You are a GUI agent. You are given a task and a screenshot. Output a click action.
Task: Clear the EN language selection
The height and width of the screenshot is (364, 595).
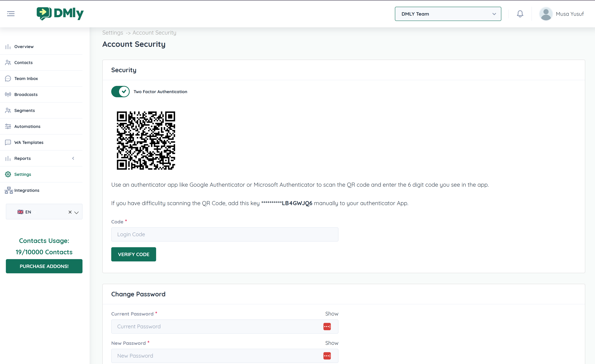(70, 212)
